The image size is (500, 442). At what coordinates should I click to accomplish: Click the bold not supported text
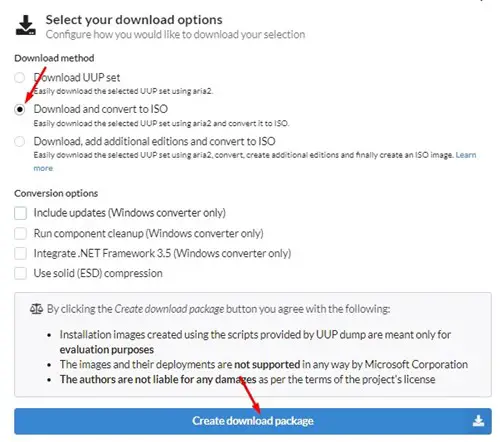(x=267, y=364)
